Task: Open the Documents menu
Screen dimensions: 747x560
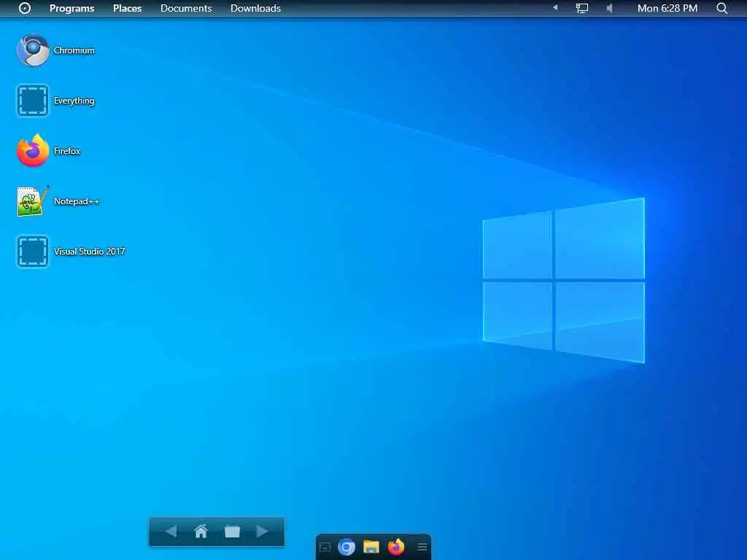Action: pyautogui.click(x=186, y=8)
